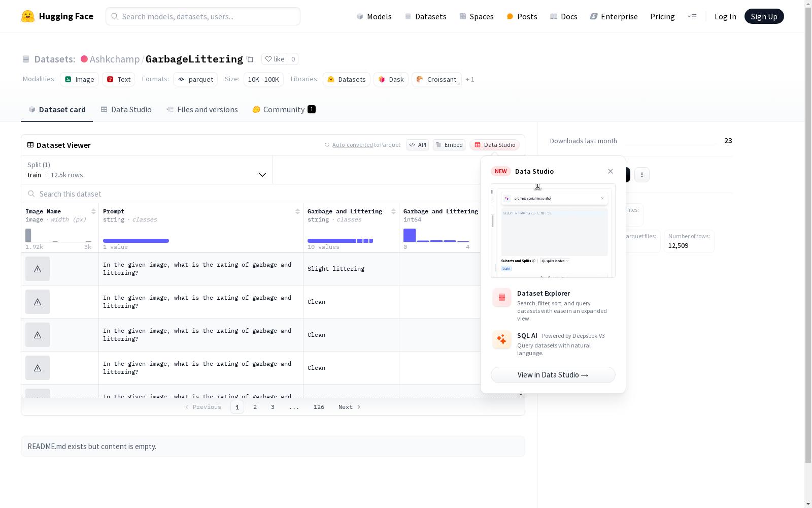Open the Posts page
The width and height of the screenshot is (812, 508).
(x=522, y=16)
